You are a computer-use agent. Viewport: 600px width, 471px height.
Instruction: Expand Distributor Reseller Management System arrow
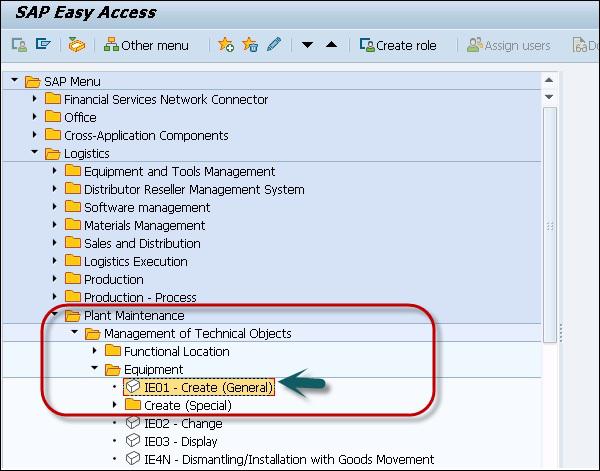point(55,188)
